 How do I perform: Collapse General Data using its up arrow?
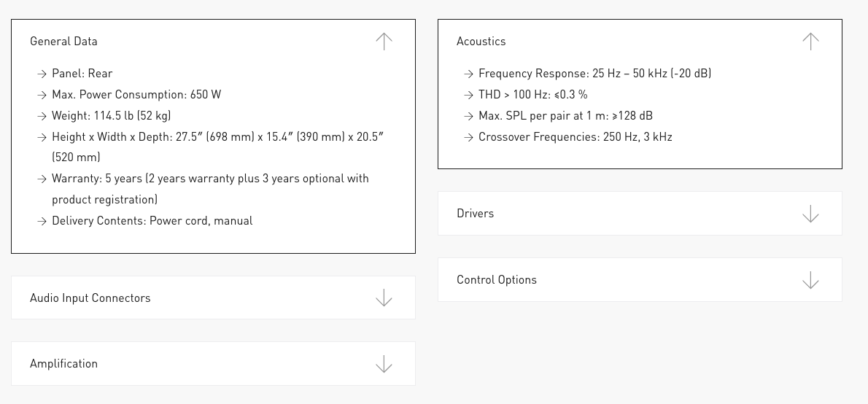(x=384, y=42)
